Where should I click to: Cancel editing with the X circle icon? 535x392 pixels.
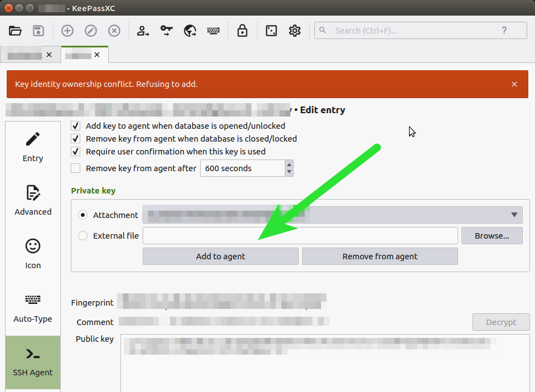[x=114, y=31]
